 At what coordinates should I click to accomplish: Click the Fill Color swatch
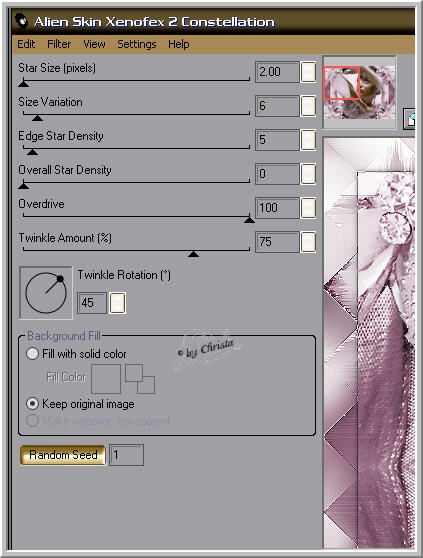point(106,379)
